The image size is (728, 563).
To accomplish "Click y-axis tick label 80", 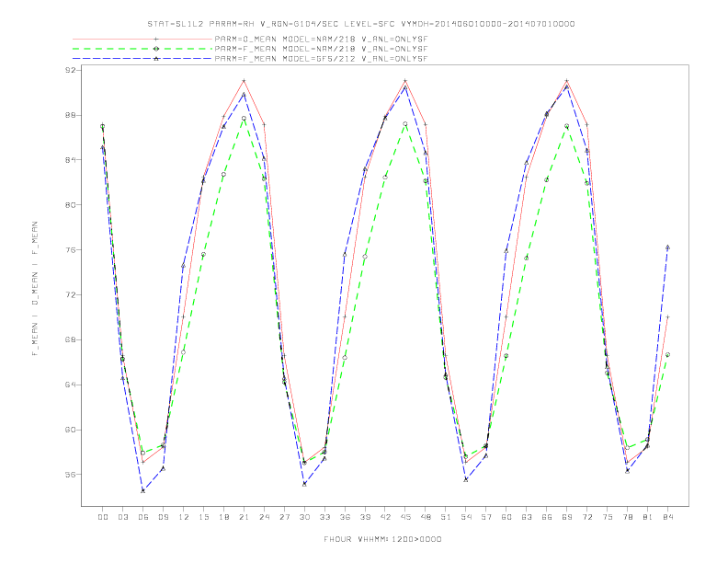I will [x=70, y=204].
